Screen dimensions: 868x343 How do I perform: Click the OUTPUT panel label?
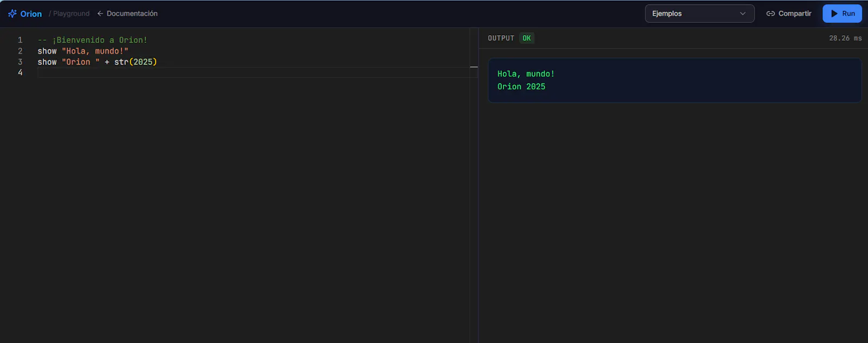(x=501, y=38)
